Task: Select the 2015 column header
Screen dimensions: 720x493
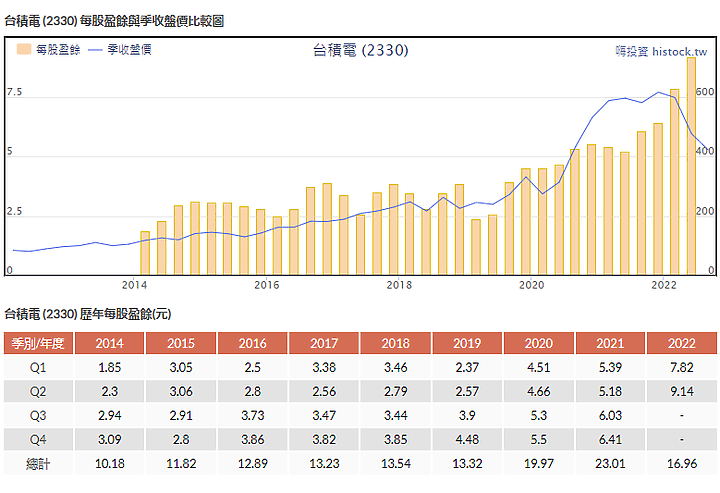Action: pyautogui.click(x=181, y=343)
